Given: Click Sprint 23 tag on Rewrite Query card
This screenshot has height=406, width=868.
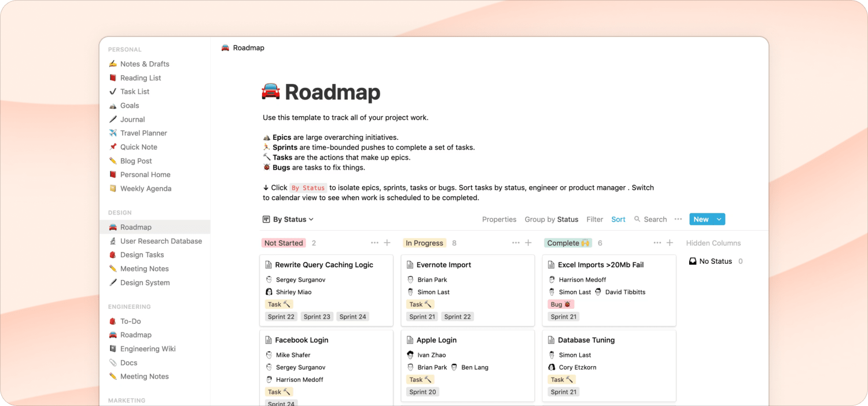Looking at the screenshot, I should click(x=317, y=317).
